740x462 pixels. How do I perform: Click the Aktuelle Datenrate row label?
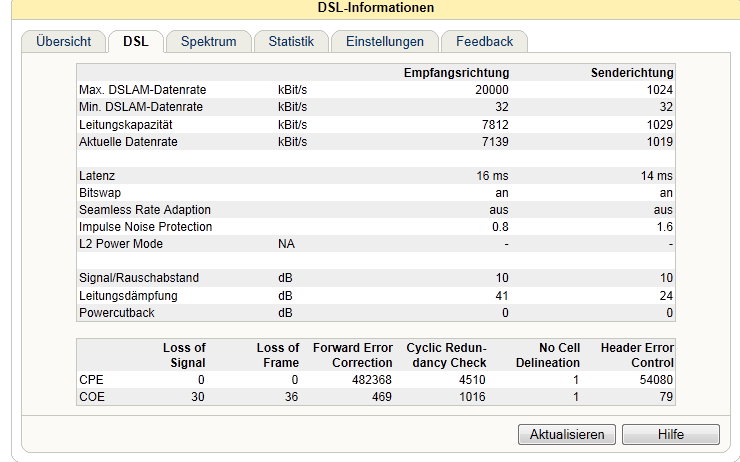tap(128, 142)
